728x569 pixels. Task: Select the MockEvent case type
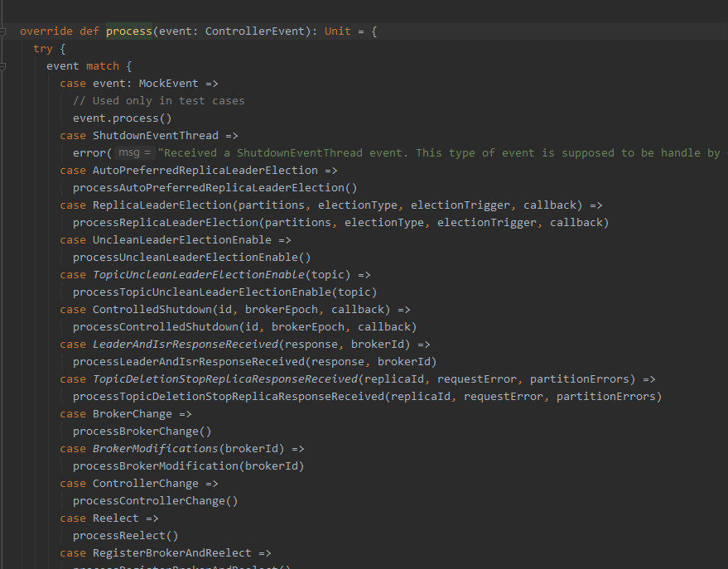(x=168, y=84)
